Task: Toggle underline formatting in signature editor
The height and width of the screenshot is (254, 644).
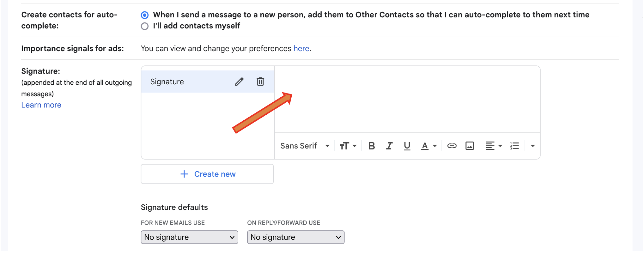Action: point(407,146)
